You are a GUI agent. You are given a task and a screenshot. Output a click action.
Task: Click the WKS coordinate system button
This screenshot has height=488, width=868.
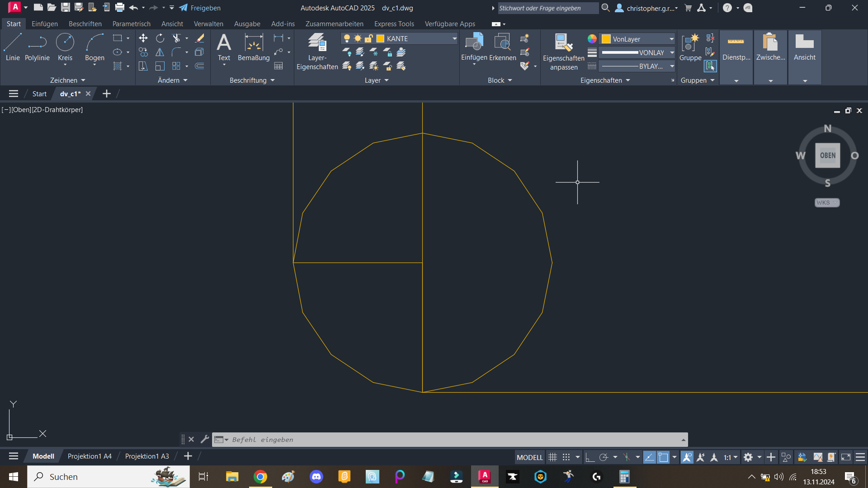827,202
